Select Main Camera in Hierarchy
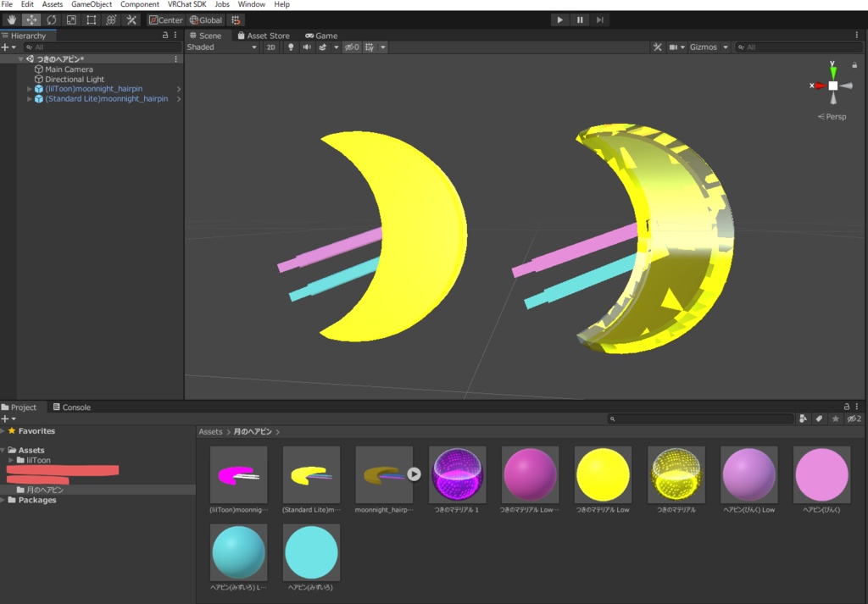868x604 pixels. click(x=69, y=69)
